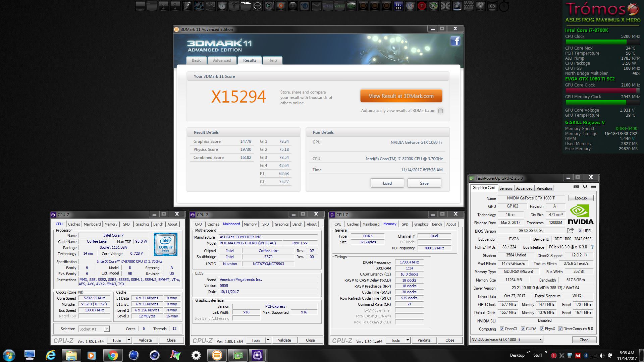Click the blue equalizer bars dock icon

[x=398, y=6]
